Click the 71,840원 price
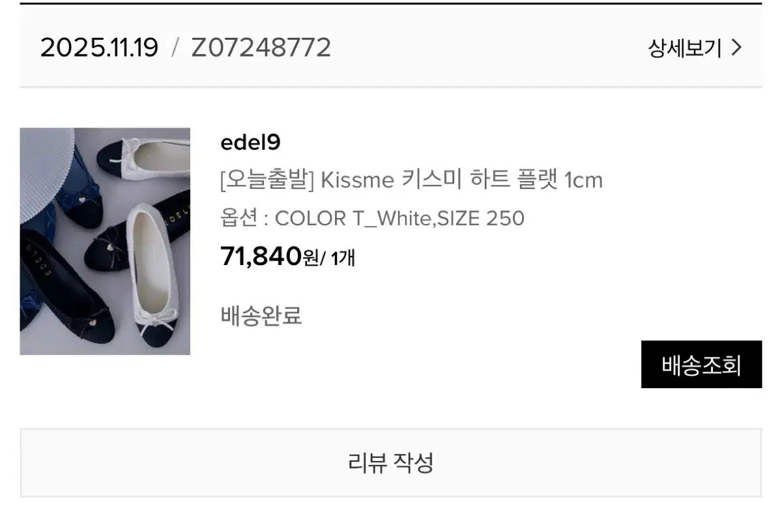The height and width of the screenshot is (532, 782). [x=269, y=257]
